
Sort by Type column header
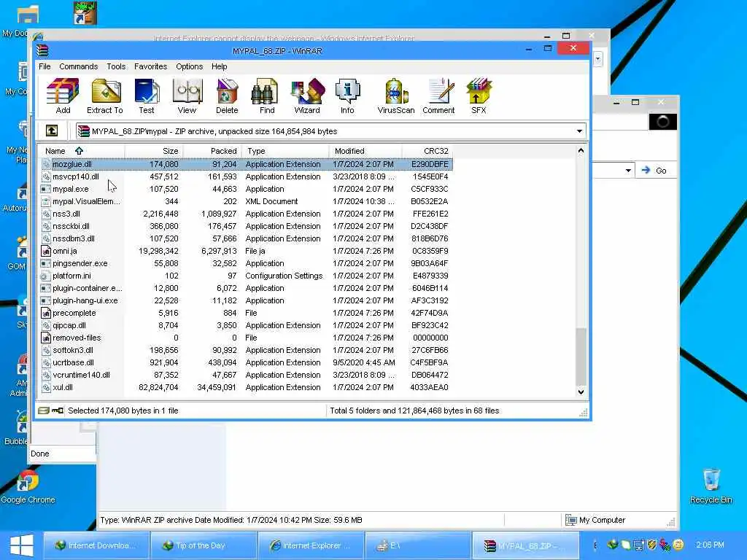[285, 151]
